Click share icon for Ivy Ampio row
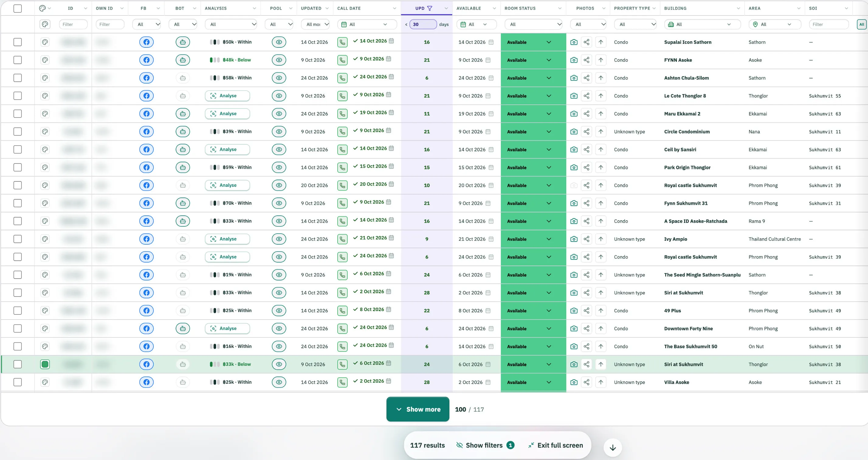Image resolution: width=868 pixels, height=460 pixels. (587, 239)
